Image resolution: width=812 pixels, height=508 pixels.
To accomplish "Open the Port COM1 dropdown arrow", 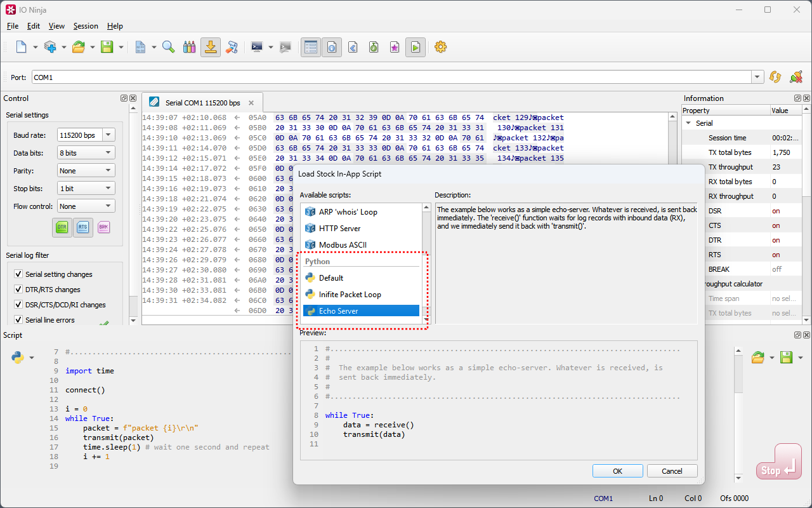I will tap(757, 77).
